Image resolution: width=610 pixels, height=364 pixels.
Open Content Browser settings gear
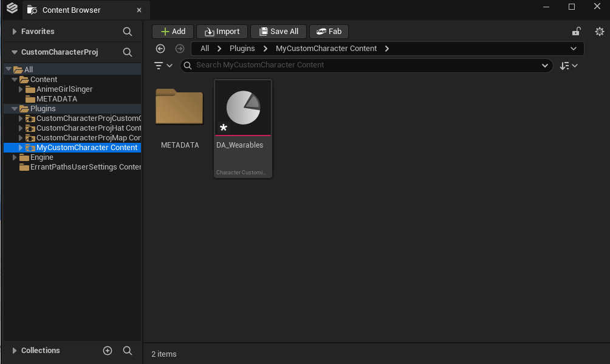coord(600,32)
